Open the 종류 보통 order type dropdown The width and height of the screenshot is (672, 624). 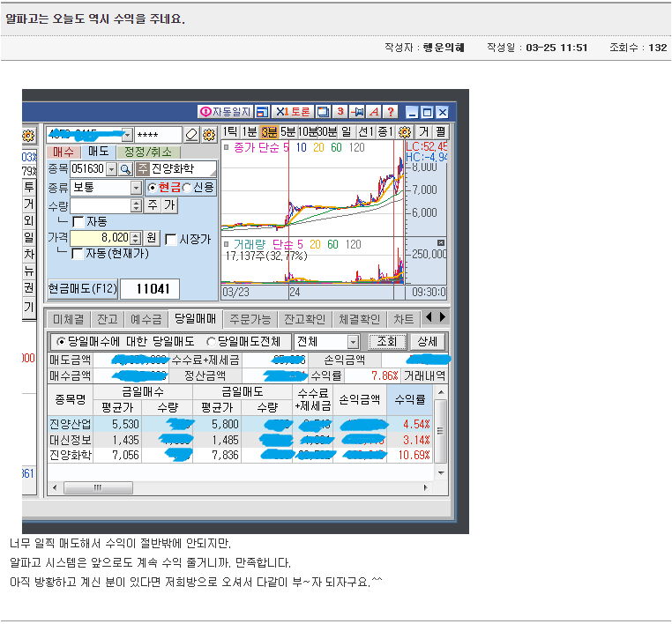point(136,188)
